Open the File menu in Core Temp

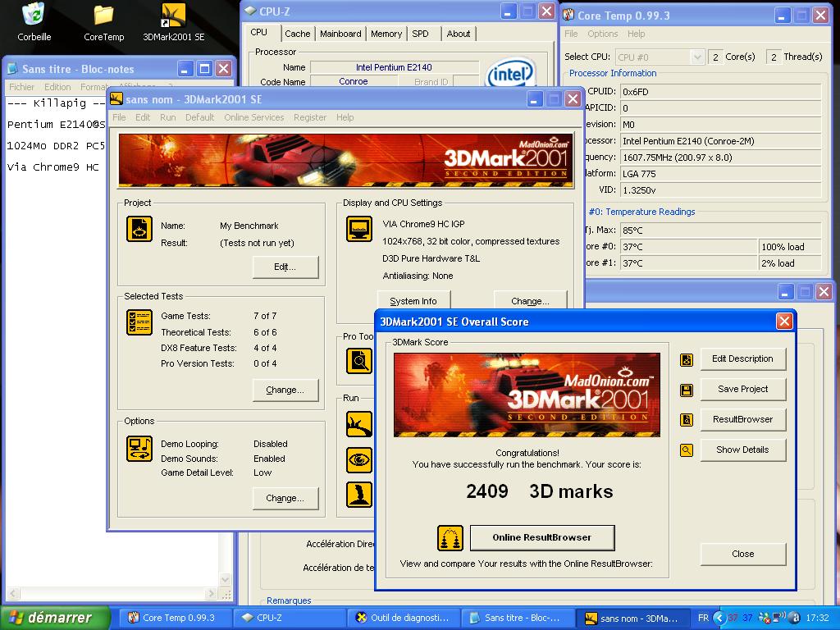point(571,34)
